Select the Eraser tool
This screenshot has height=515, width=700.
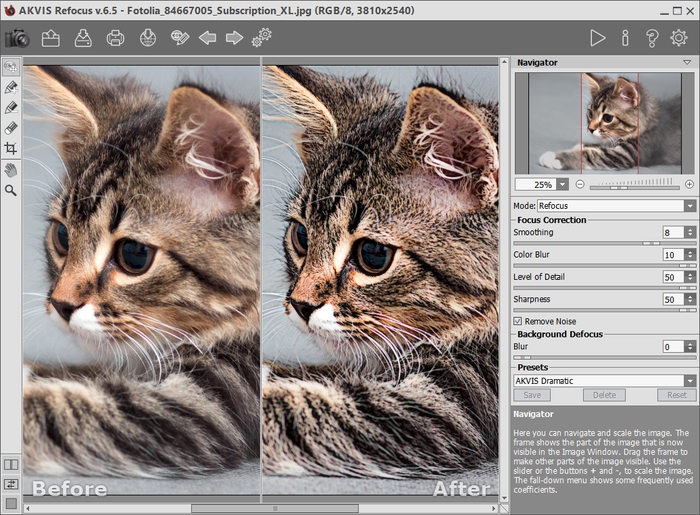pyautogui.click(x=11, y=127)
